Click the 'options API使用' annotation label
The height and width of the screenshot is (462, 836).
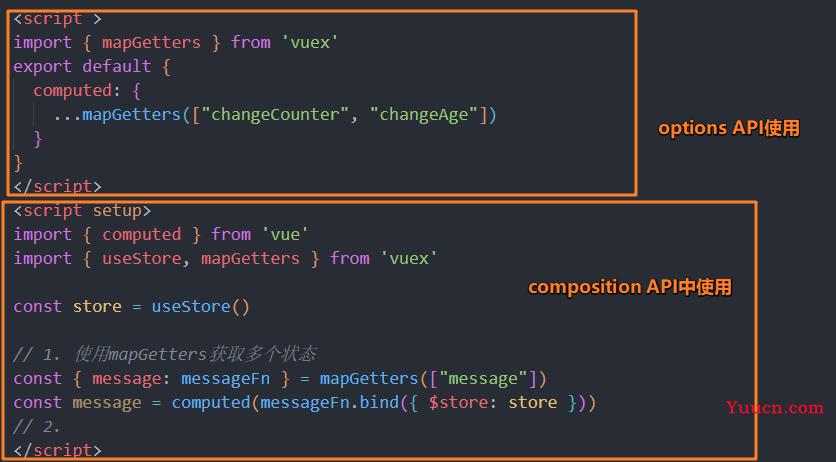point(729,128)
